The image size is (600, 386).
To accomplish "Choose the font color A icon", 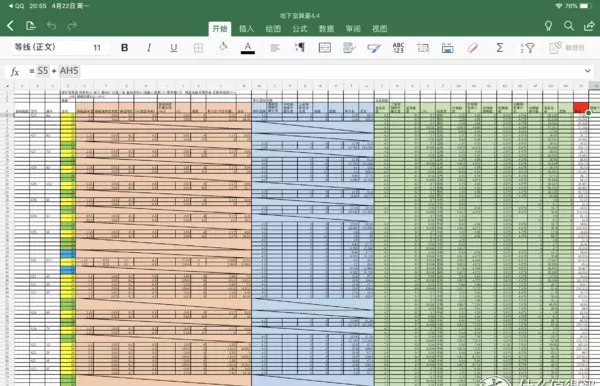I will click(x=248, y=48).
